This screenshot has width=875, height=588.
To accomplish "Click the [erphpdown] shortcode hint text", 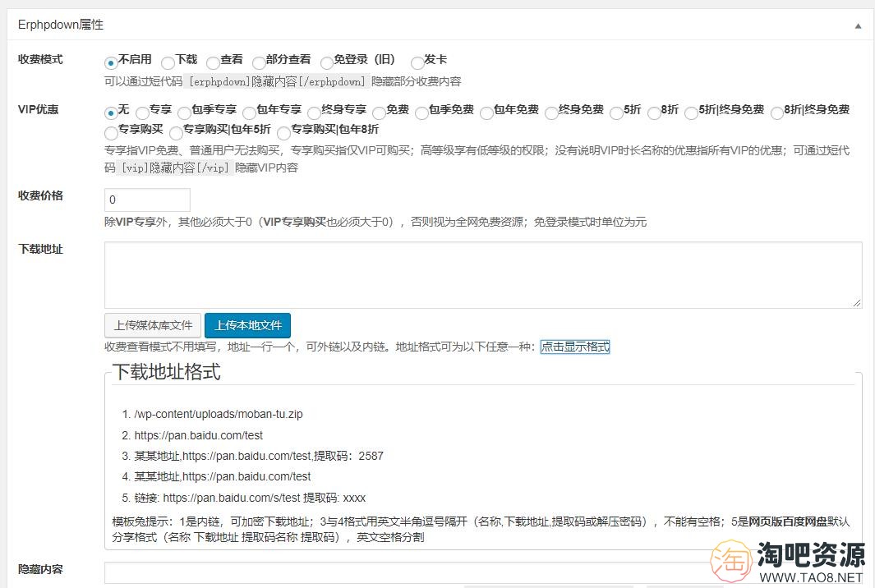I will 278,81.
